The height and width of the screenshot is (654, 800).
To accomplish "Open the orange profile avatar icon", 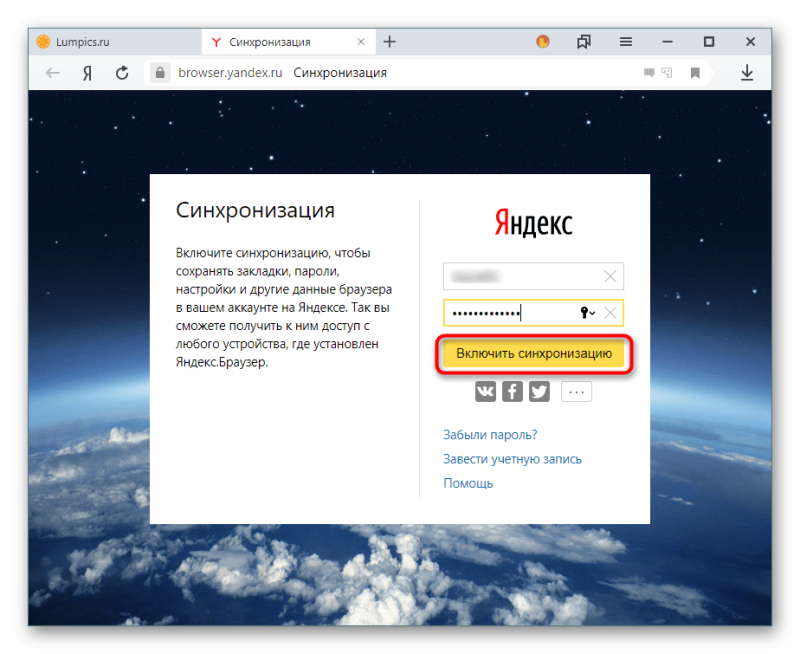I will 543,41.
